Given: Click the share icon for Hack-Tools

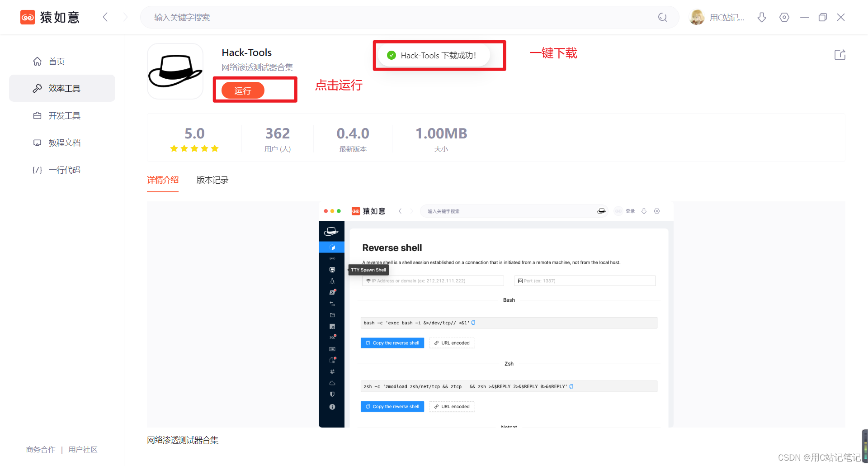Looking at the screenshot, I should click(840, 55).
